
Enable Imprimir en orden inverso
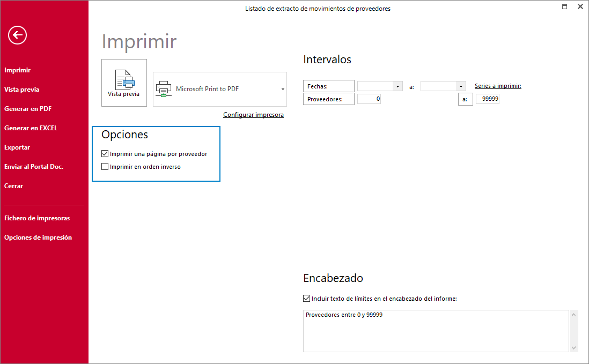click(x=105, y=166)
